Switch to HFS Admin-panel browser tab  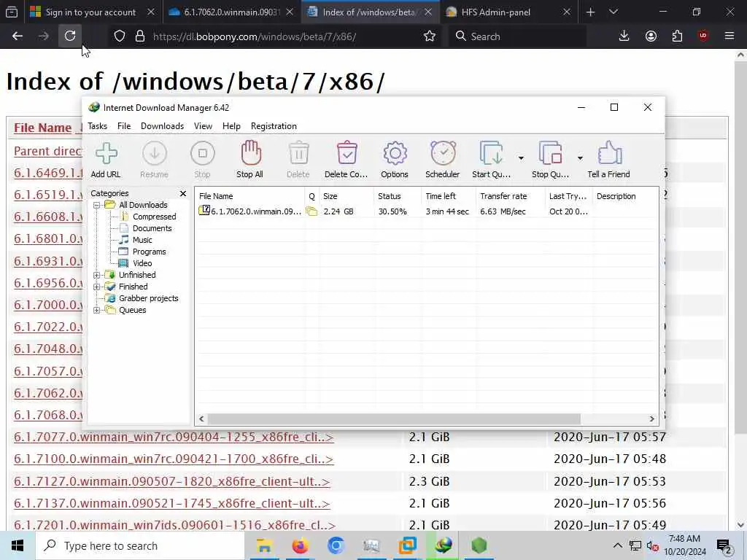pyautogui.click(x=495, y=12)
